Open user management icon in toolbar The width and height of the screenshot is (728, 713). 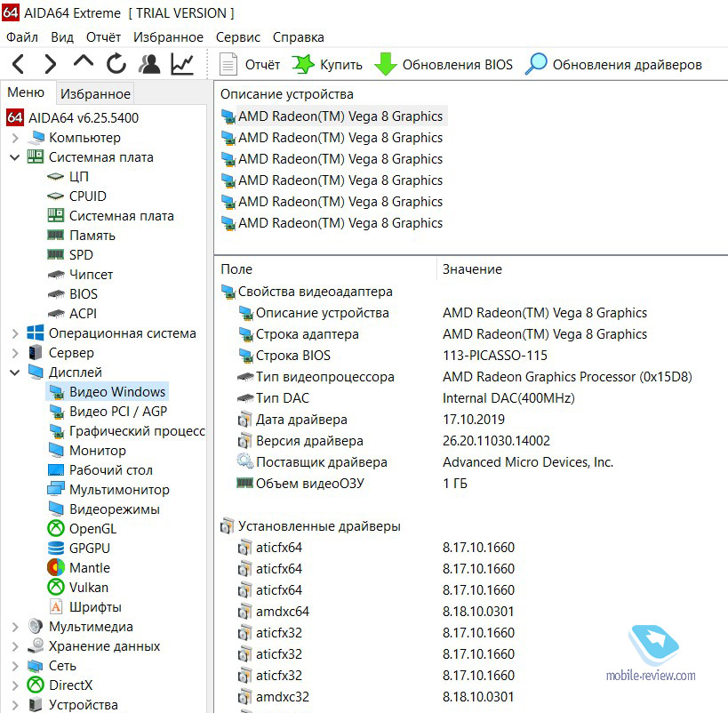tap(149, 64)
